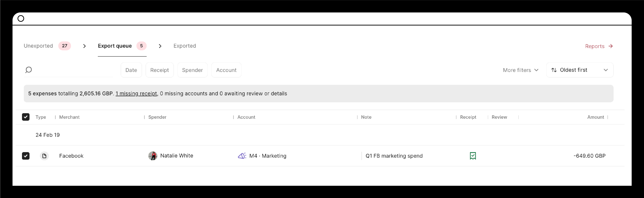Click the Date filter pill

point(131,70)
